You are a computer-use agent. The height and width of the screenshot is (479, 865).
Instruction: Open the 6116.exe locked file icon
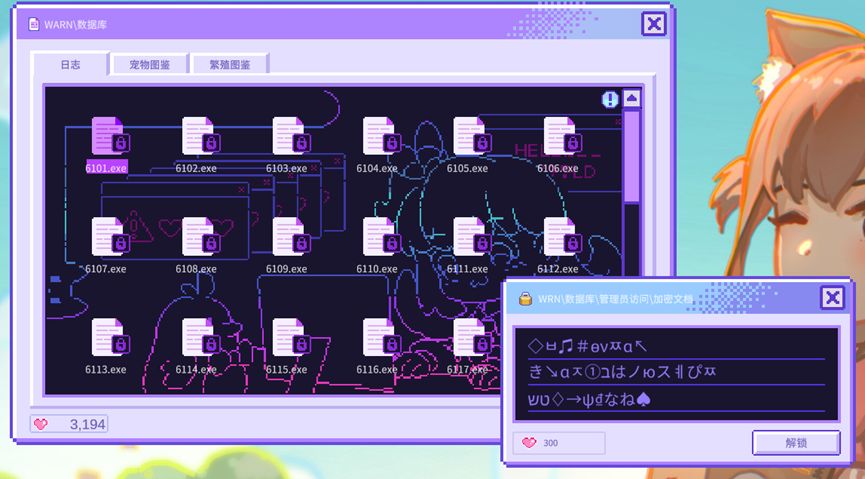coord(382,337)
